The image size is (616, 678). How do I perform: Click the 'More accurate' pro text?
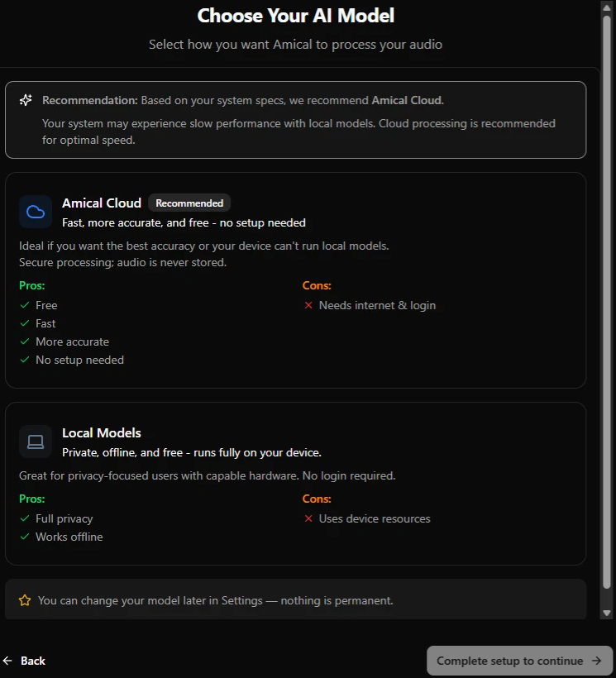pos(72,341)
